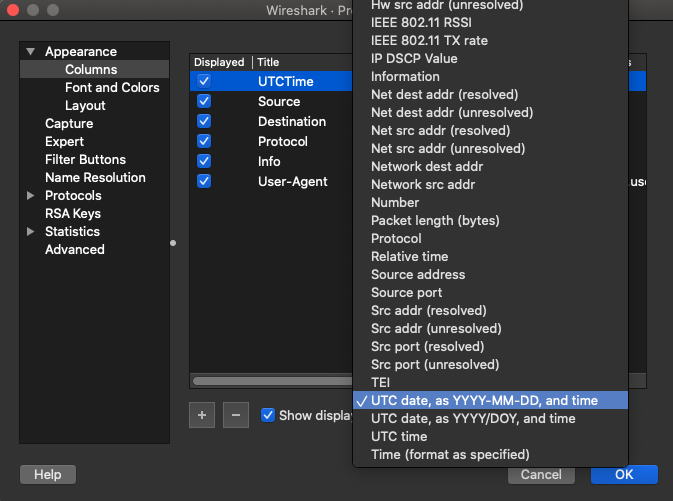Choose Hw src addr (unresolved) option

(490, 5)
